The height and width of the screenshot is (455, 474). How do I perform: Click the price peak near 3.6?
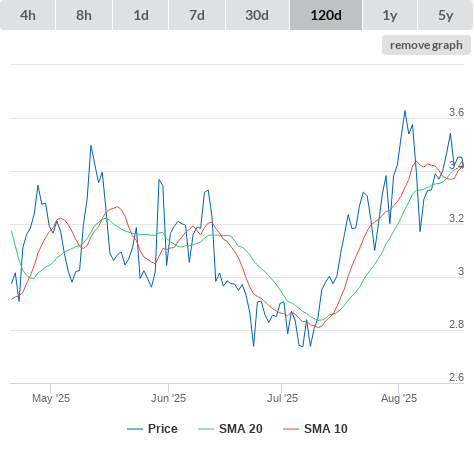click(x=405, y=111)
